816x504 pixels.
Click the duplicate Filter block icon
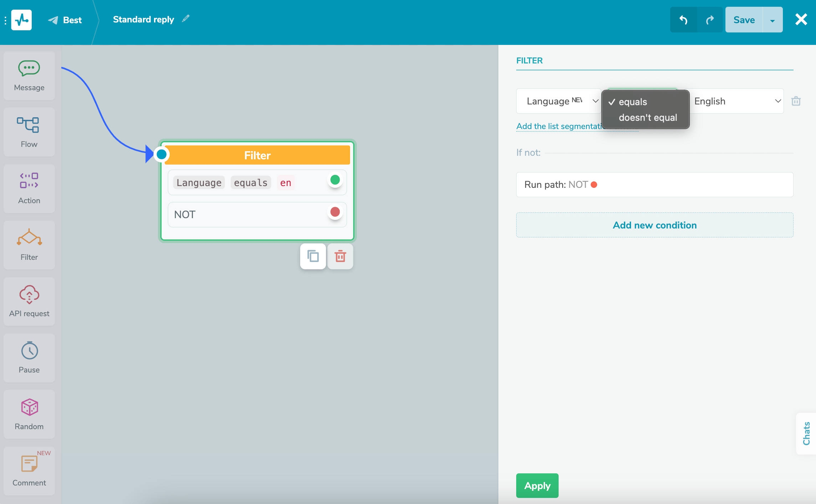click(x=313, y=256)
